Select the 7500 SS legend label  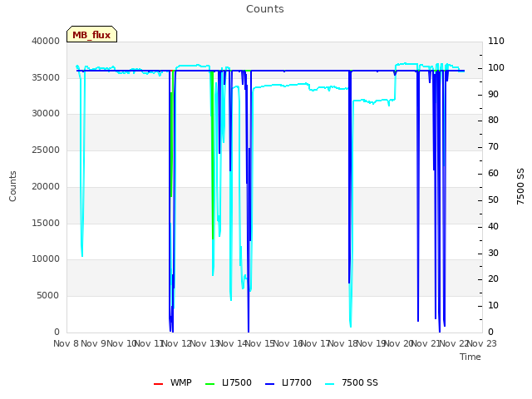360,382
